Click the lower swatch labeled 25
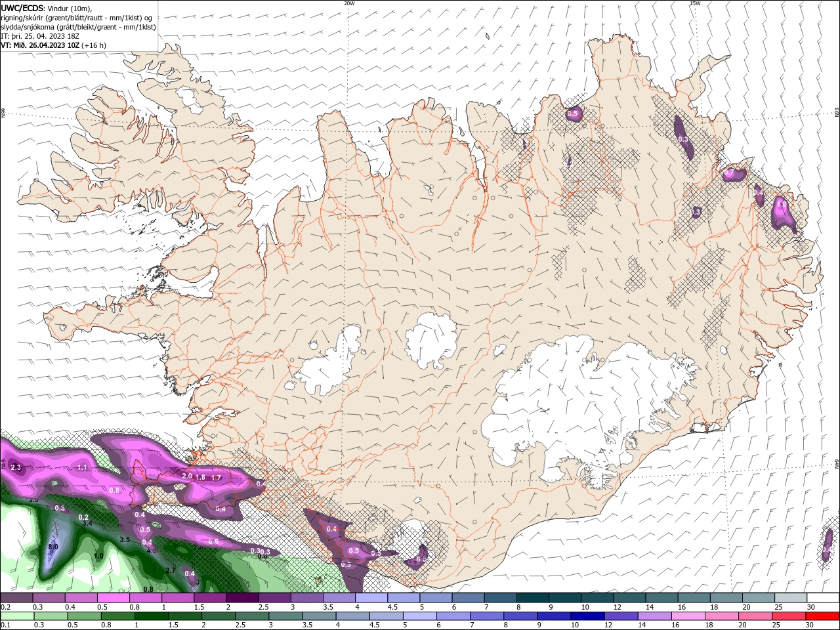840x630 pixels. tap(789, 616)
